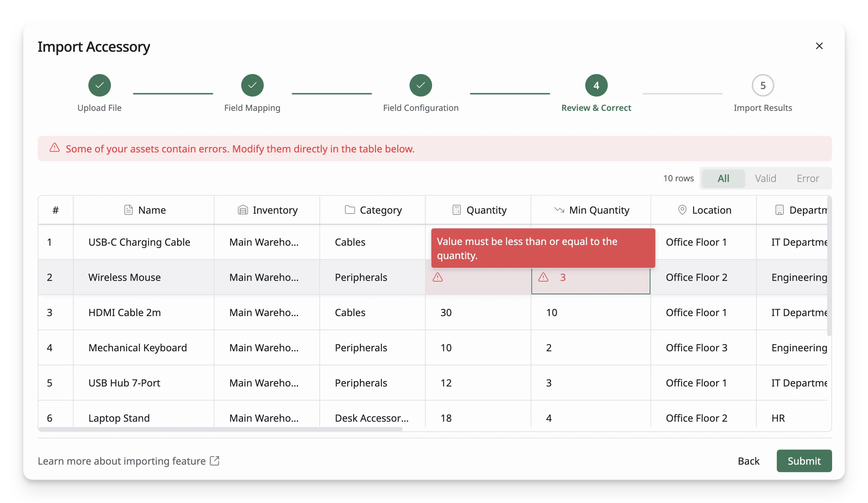
Task: Click the Upload File step checkmark
Action: click(x=99, y=85)
